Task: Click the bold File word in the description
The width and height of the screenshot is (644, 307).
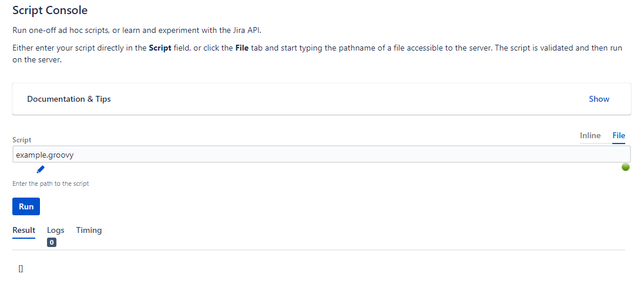Action: coord(242,48)
